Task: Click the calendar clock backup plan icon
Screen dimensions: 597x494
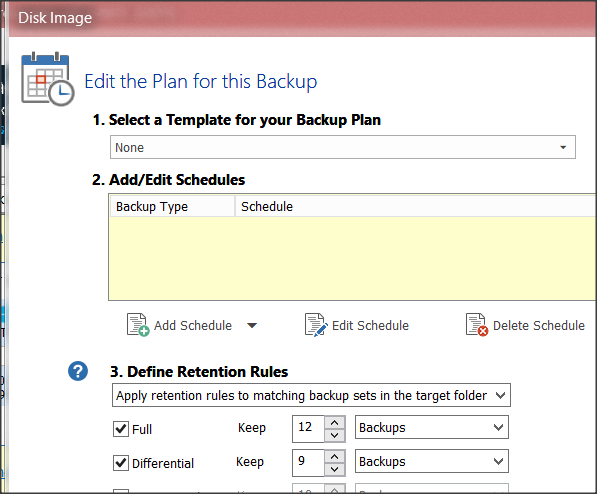Action: click(x=48, y=79)
